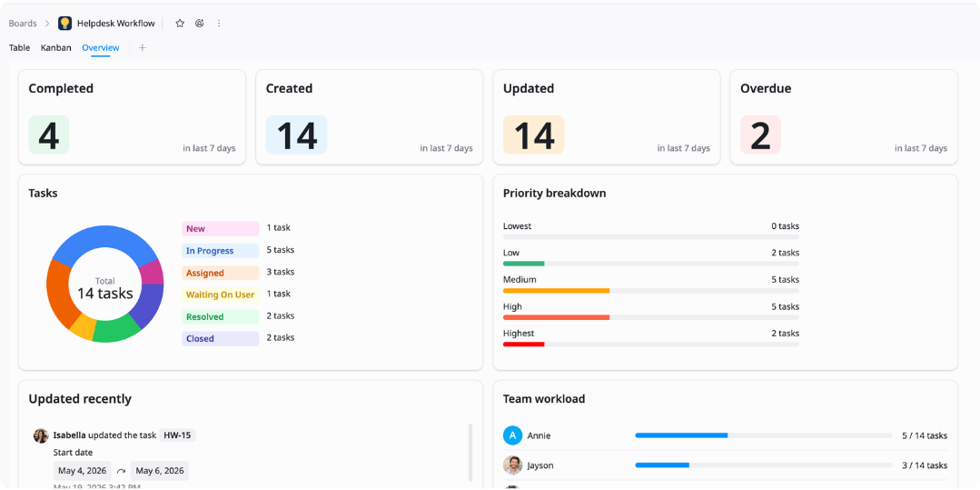Click Isabella's avatar in Updated recently

pos(41,435)
